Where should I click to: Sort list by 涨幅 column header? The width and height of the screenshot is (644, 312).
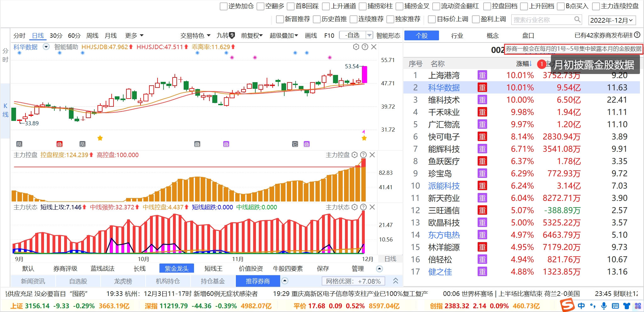[x=524, y=64]
